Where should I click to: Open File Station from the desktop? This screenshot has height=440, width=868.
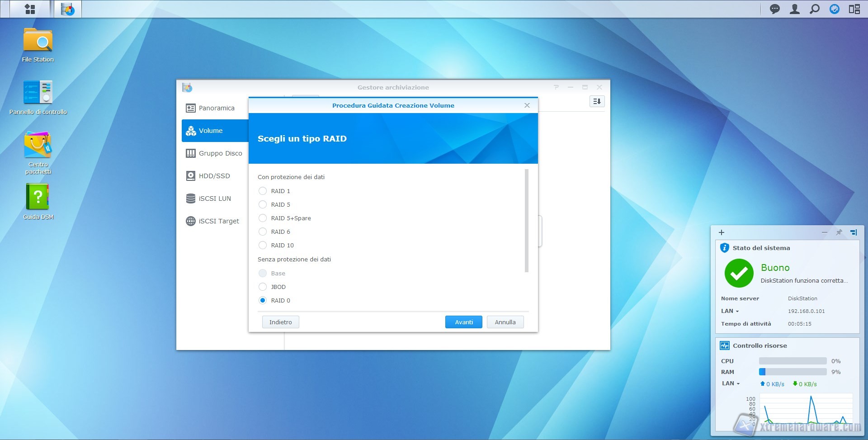tap(38, 42)
